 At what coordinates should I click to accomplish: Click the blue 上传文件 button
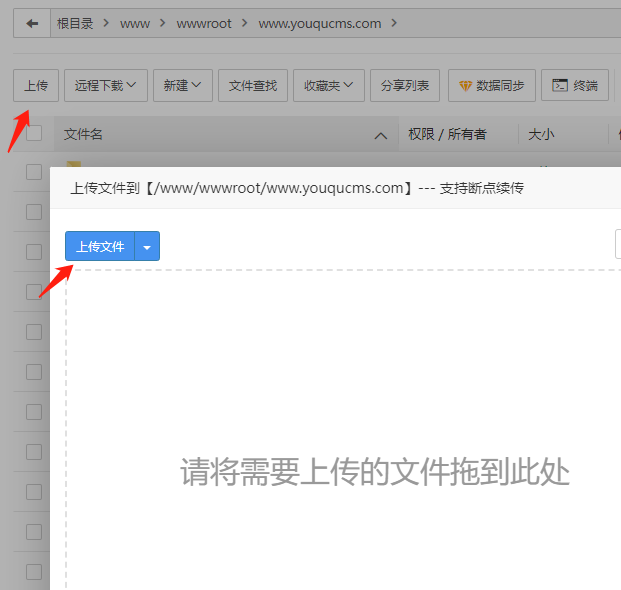click(100, 246)
